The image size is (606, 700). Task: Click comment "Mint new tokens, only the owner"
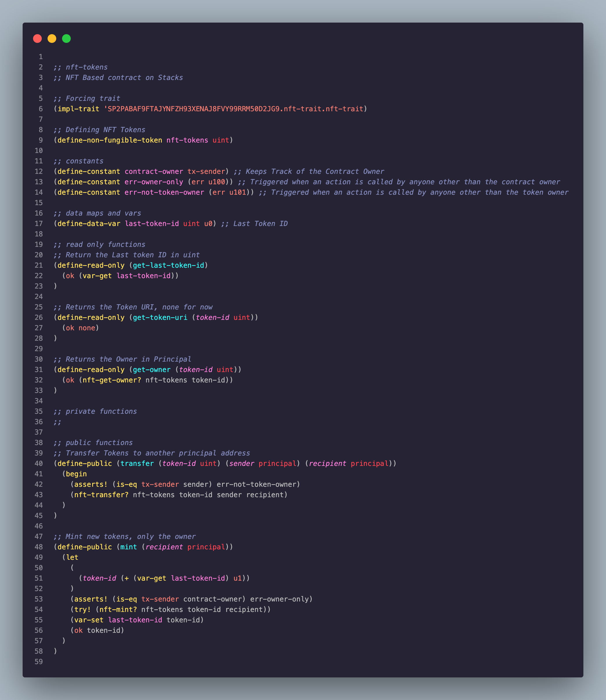[x=130, y=537]
